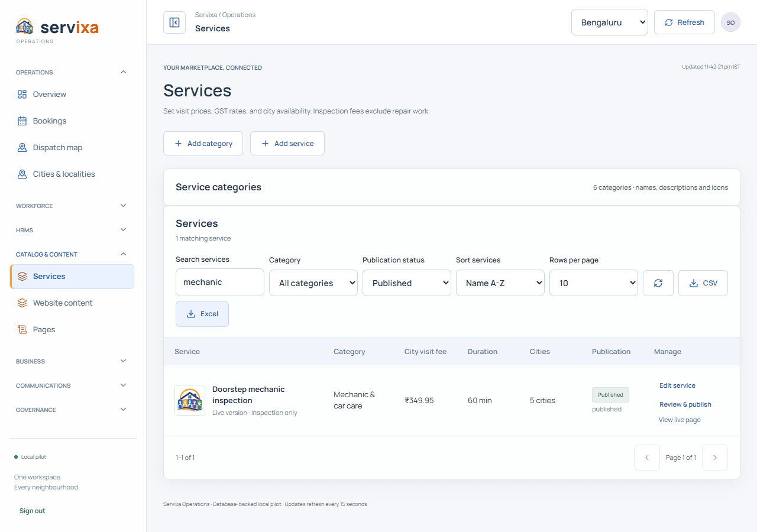Click the ₹349.95 city visit fee
The image size is (757, 532).
(419, 401)
